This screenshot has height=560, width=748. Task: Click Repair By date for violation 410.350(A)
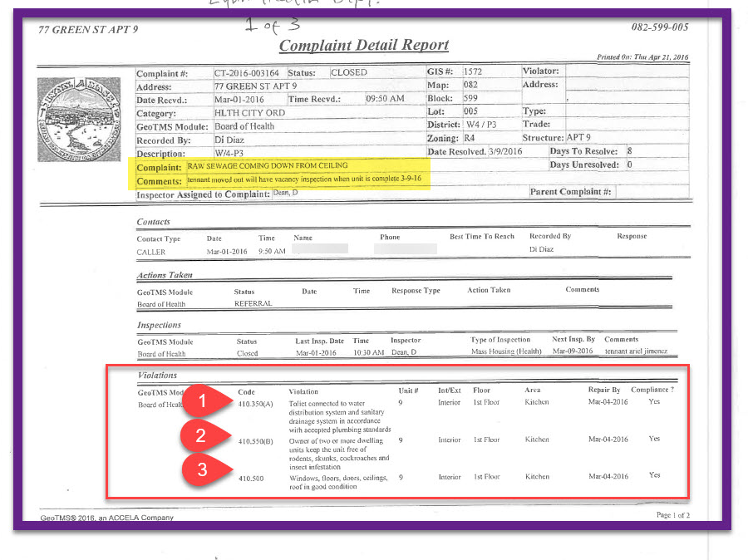608,402
